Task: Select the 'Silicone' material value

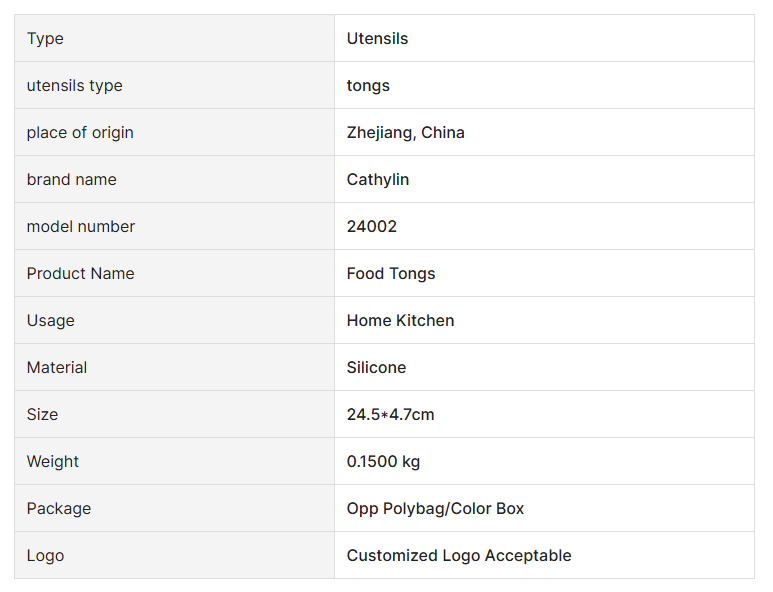Action: pyautogui.click(x=376, y=368)
